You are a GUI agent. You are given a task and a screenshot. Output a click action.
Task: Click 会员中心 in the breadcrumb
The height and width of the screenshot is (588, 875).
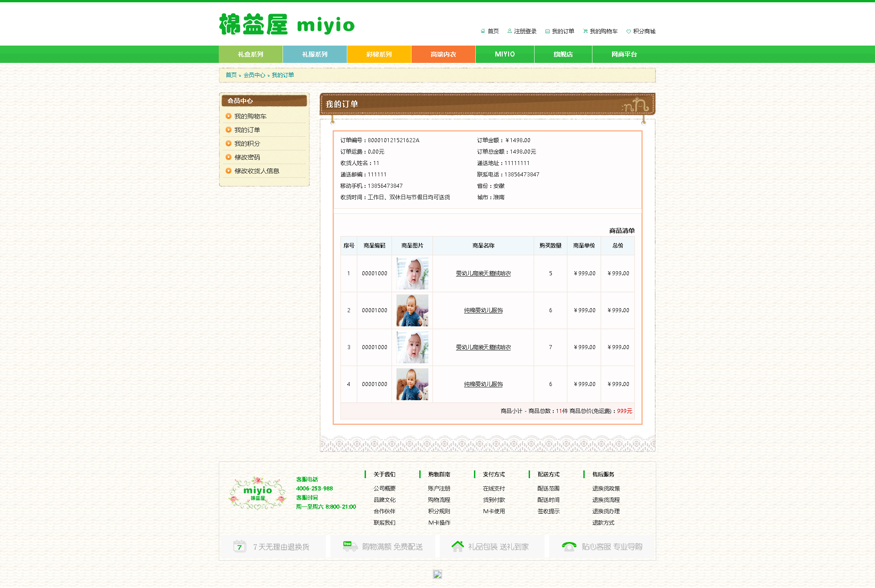[254, 75]
